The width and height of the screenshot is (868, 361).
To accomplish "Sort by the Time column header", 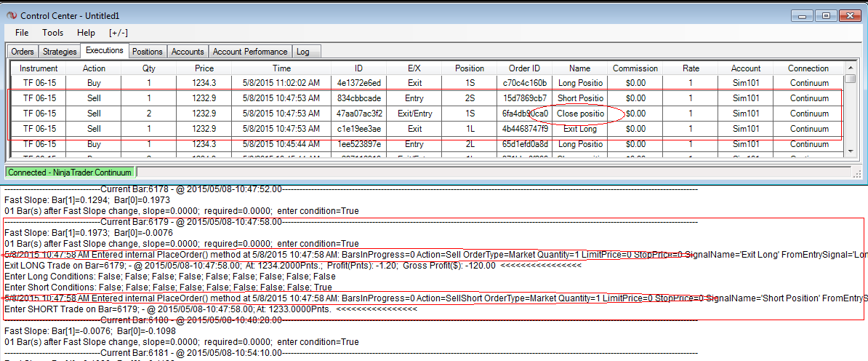I will [x=281, y=68].
